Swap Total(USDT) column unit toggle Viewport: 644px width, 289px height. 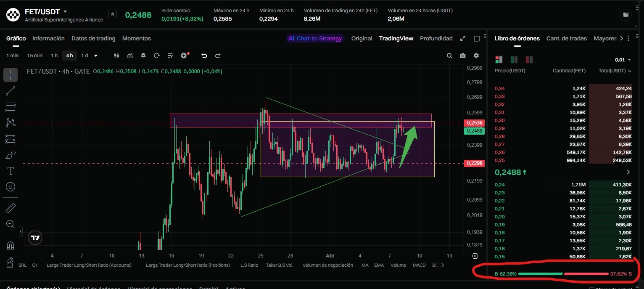click(630, 71)
